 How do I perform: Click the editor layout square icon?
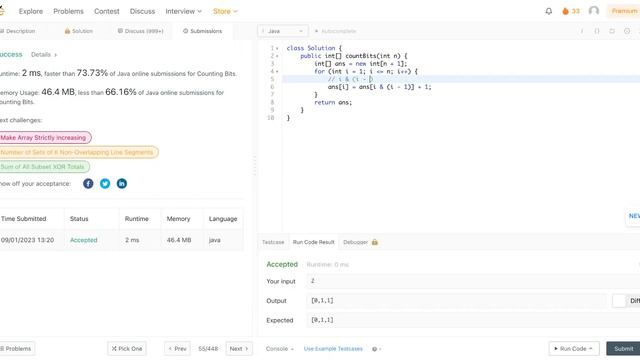click(612, 31)
